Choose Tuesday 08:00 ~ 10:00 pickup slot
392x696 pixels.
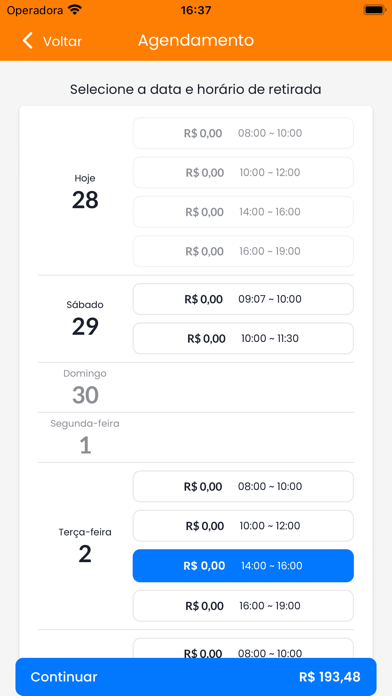tap(243, 486)
